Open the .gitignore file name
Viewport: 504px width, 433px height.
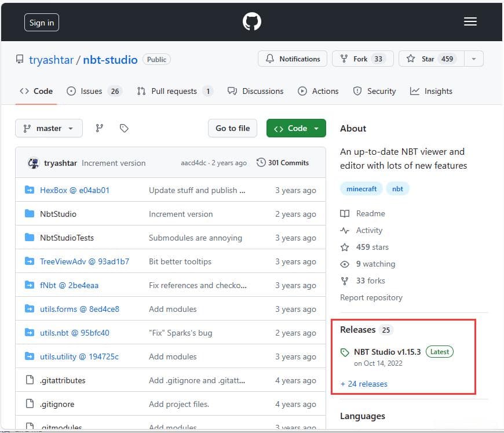(57, 404)
